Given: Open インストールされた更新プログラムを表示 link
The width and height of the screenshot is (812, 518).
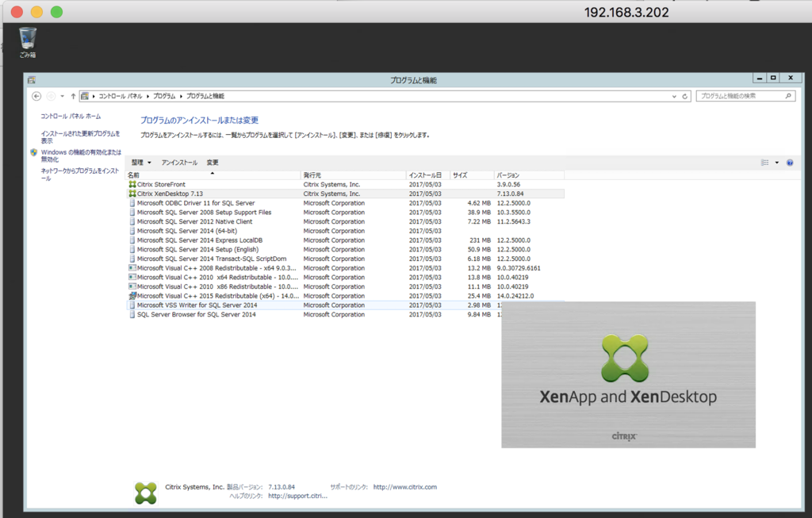Looking at the screenshot, I should pyautogui.click(x=80, y=136).
